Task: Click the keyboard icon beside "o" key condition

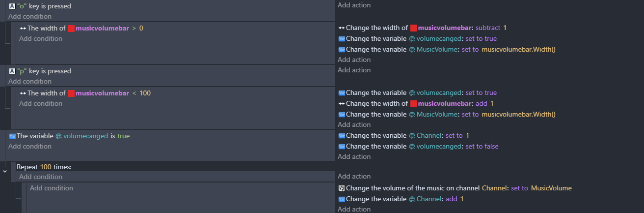Action: pos(12,6)
